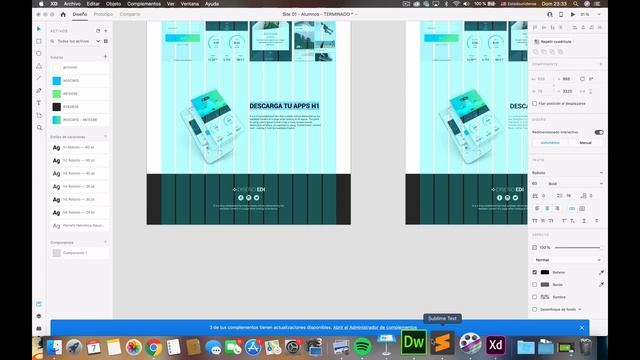Switch to Prototipo tab

pyautogui.click(x=103, y=14)
